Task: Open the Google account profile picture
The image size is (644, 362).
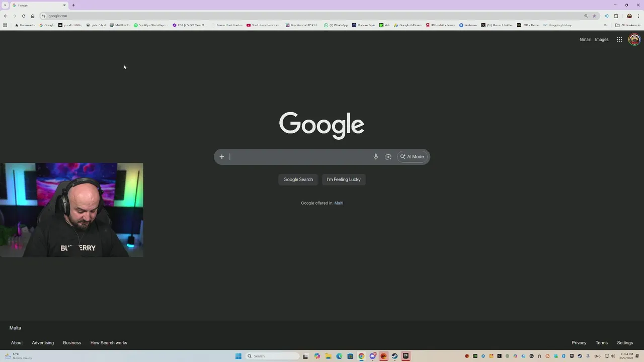Action: click(x=634, y=39)
